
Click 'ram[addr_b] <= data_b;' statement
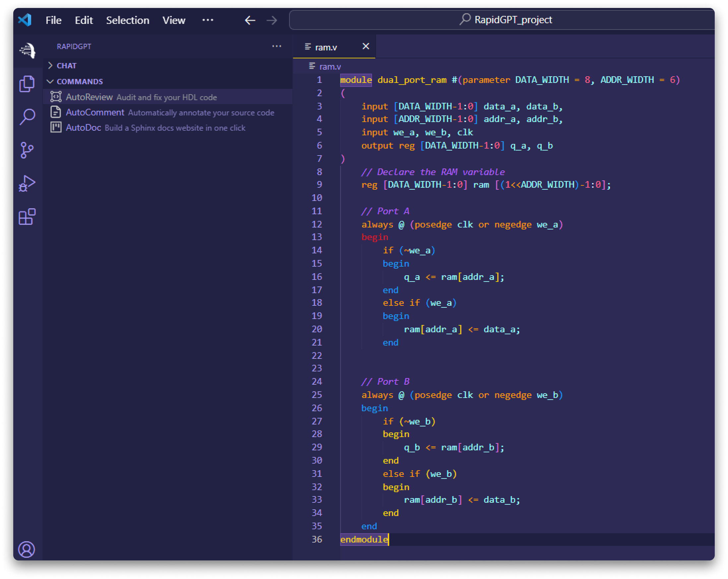[x=462, y=499]
